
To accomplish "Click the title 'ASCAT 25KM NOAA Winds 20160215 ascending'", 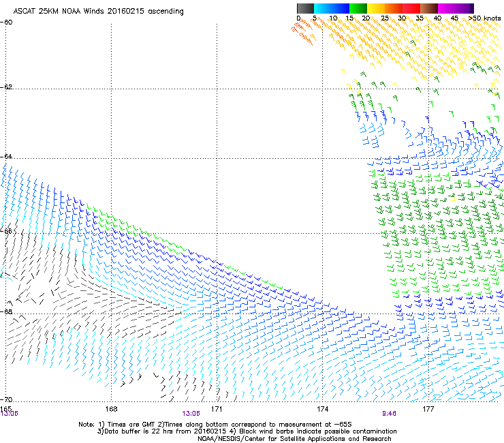I will 98,12.
